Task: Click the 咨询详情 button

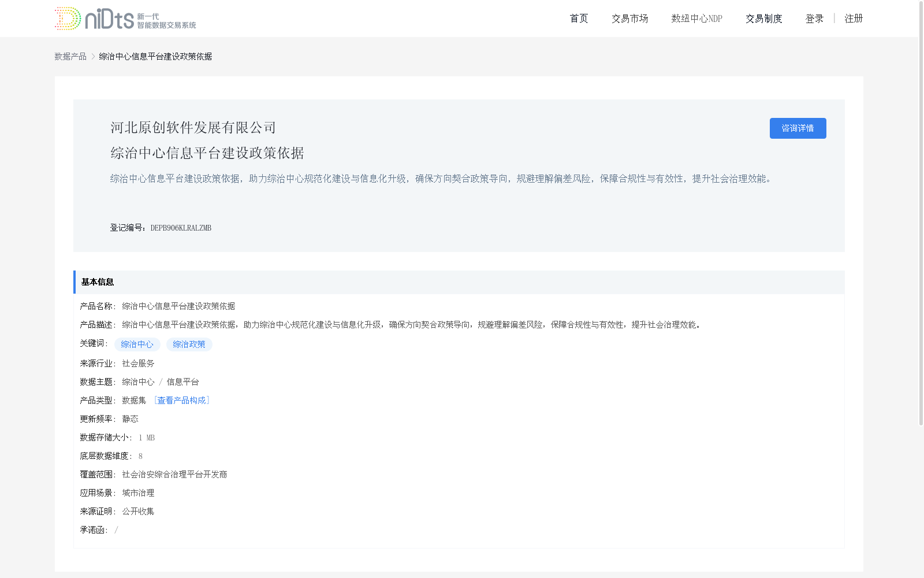Action: [x=798, y=128]
